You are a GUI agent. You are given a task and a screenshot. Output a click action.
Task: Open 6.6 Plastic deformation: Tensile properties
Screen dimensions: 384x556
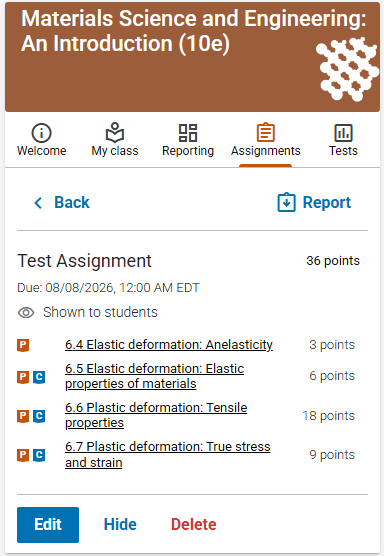click(x=156, y=415)
